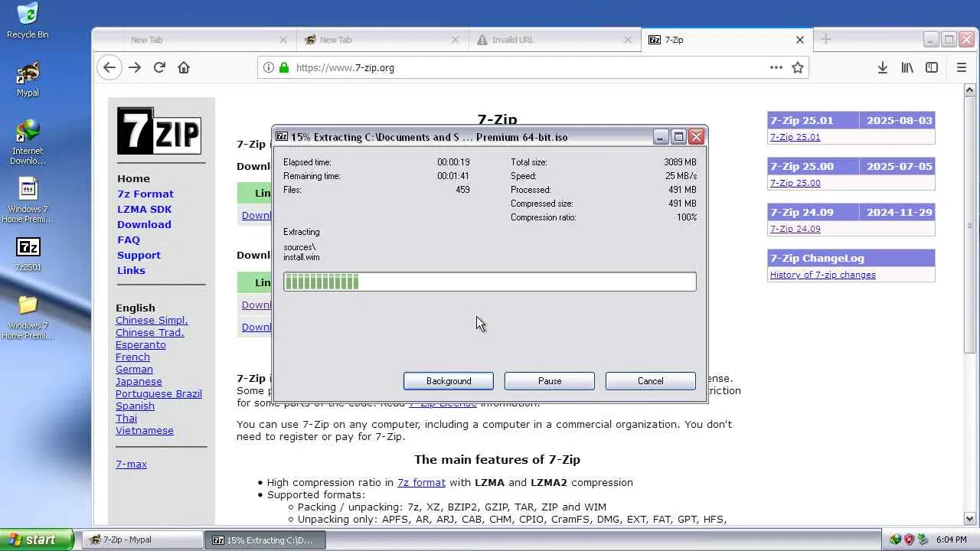Switch language to Vietnamese
980x551 pixels.
tap(145, 430)
